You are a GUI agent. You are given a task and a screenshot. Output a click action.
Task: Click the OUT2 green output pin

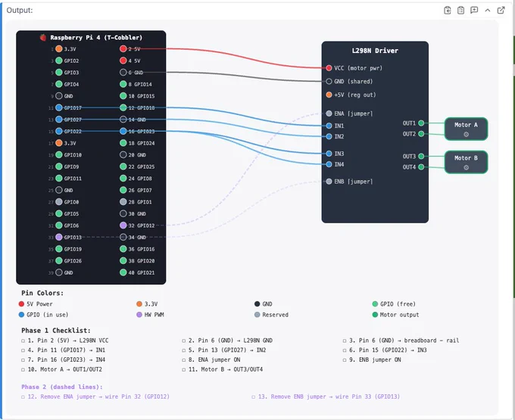pyautogui.click(x=421, y=134)
